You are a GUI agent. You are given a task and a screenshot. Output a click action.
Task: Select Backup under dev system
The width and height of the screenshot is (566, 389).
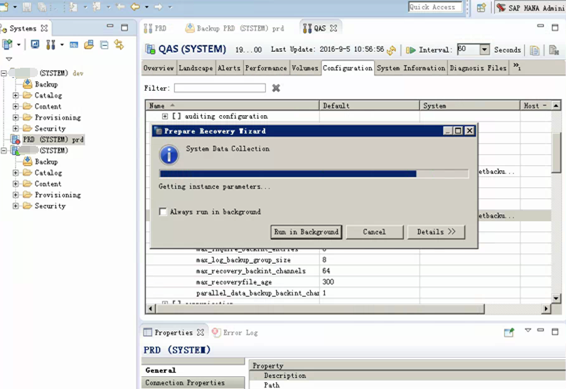coord(46,84)
